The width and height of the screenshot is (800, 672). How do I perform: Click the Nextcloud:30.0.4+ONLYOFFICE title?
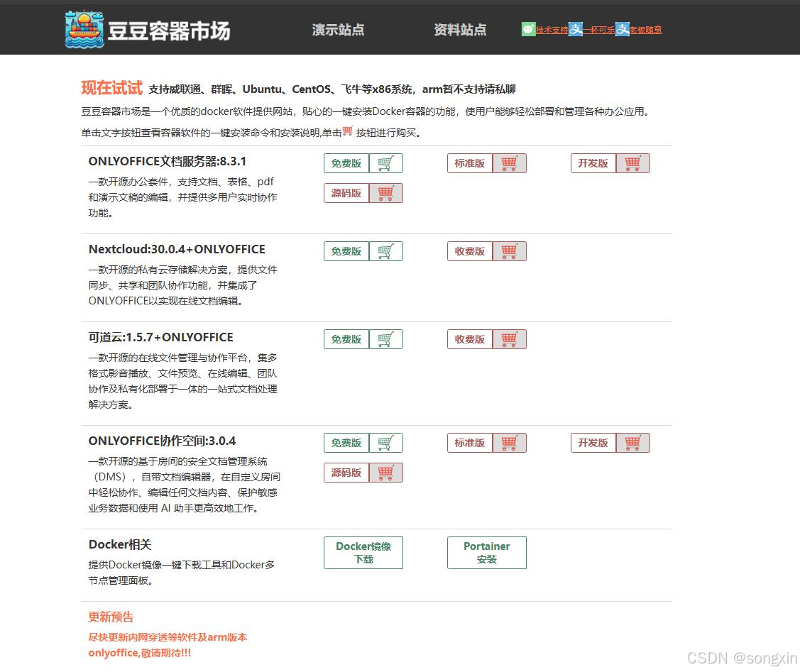(177, 249)
